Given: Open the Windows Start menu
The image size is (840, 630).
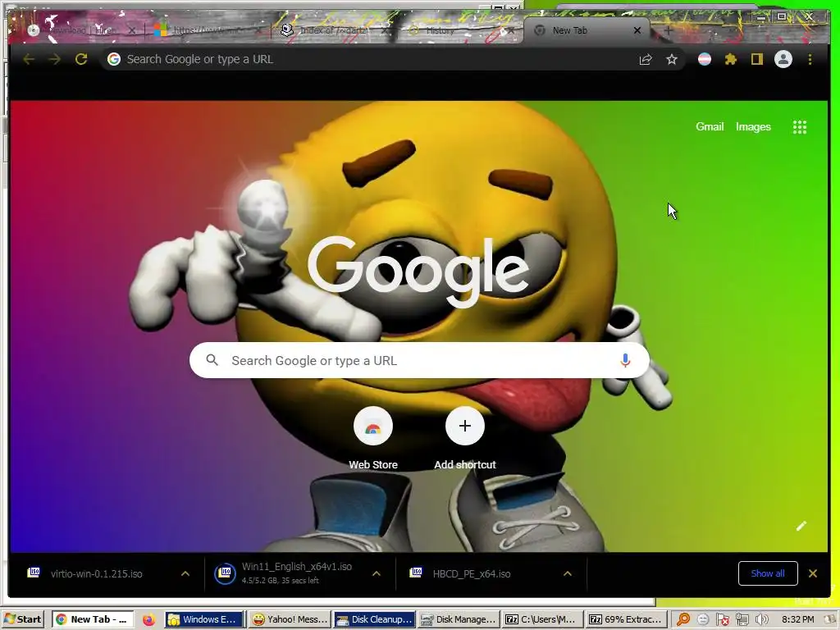Looking at the screenshot, I should coord(22,619).
